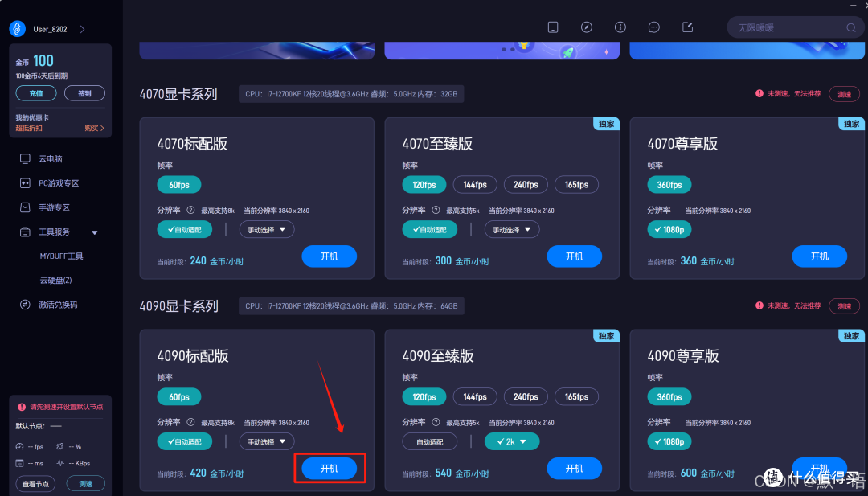This screenshot has height=496, width=868.
Task: Click 测速 button for 4070显卡系列
Action: click(x=844, y=94)
